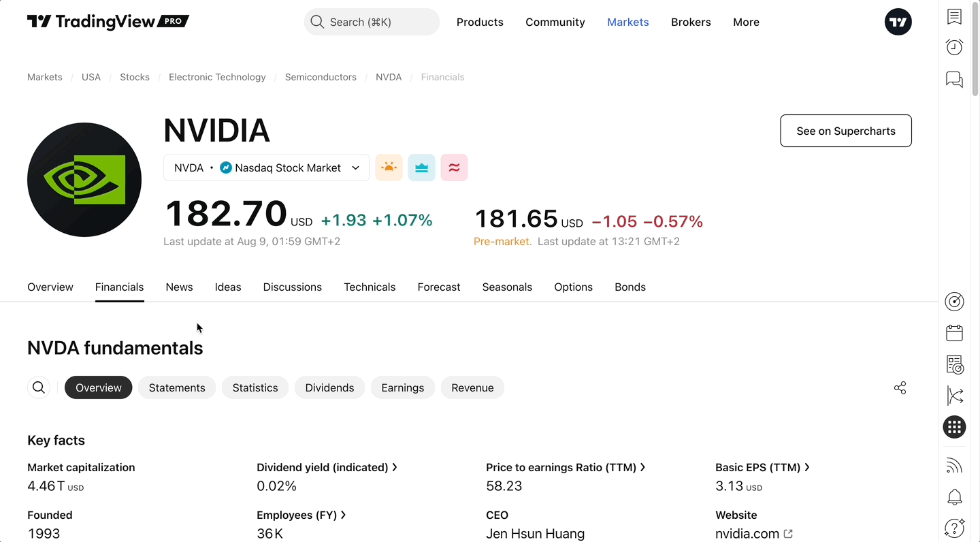Viewport: 980px width, 542px height.
Task: Expand Employees (FY) chevron
Action: coord(343,515)
